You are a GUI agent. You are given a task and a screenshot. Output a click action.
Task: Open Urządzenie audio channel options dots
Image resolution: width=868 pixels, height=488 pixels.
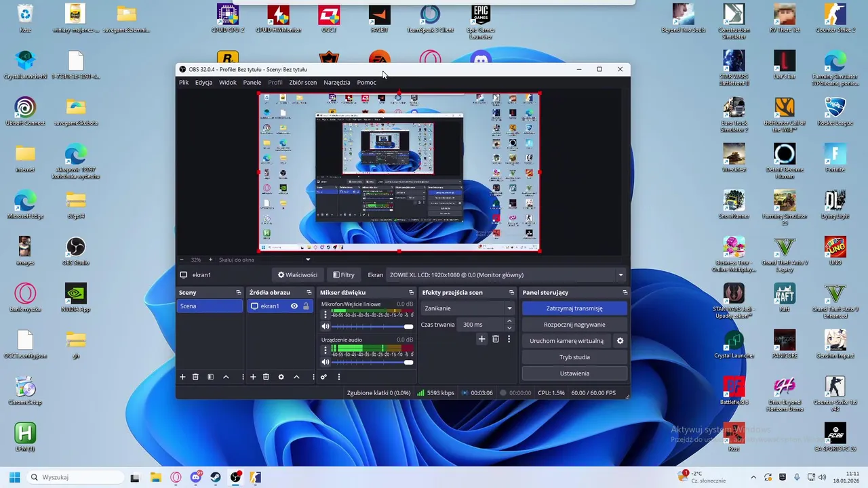pos(325,350)
